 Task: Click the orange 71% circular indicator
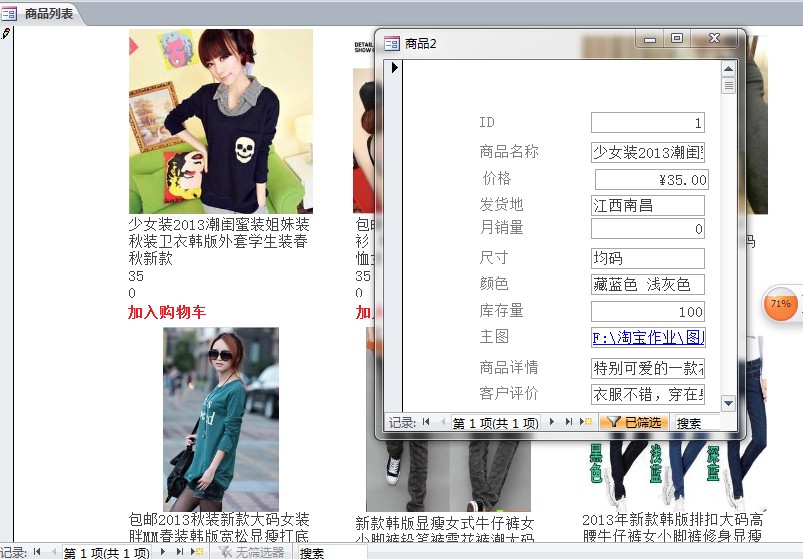[781, 304]
